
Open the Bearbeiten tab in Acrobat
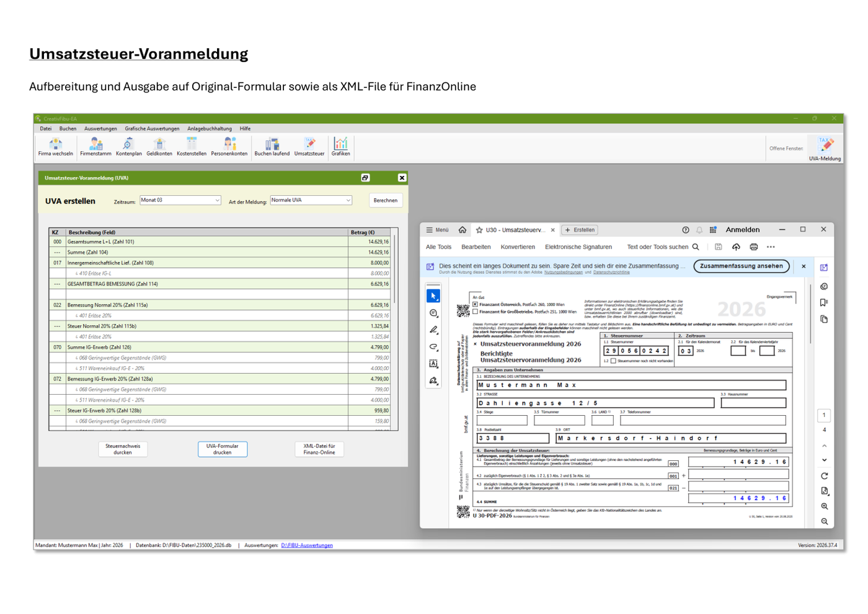(x=476, y=247)
